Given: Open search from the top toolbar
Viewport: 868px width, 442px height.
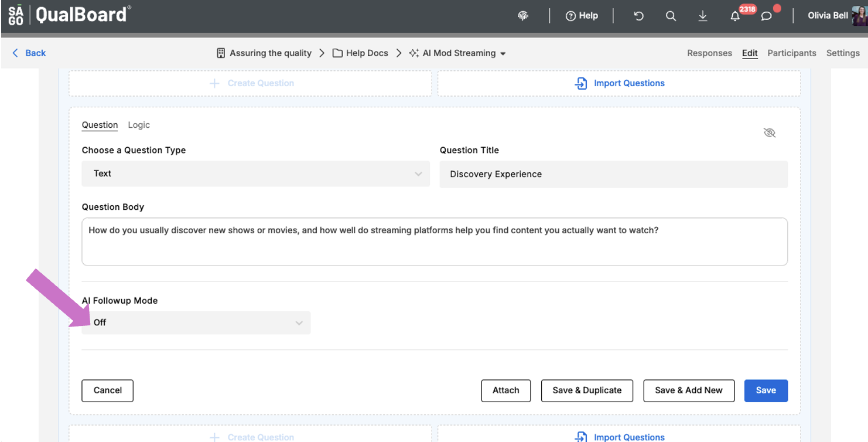Looking at the screenshot, I should click(671, 16).
